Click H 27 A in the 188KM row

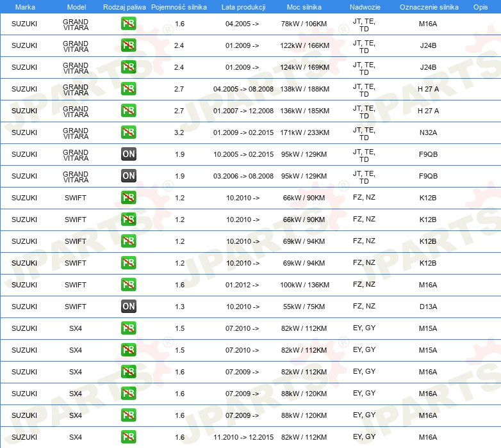point(428,89)
